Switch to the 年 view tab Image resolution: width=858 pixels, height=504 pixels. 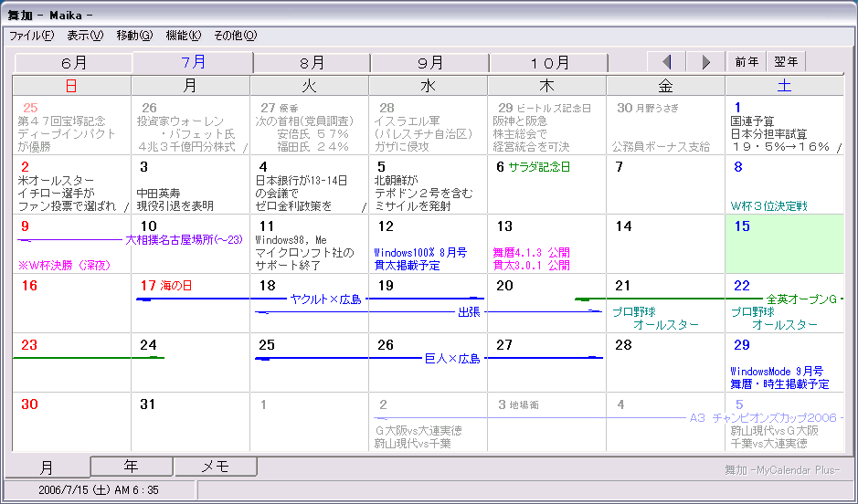coord(132,467)
